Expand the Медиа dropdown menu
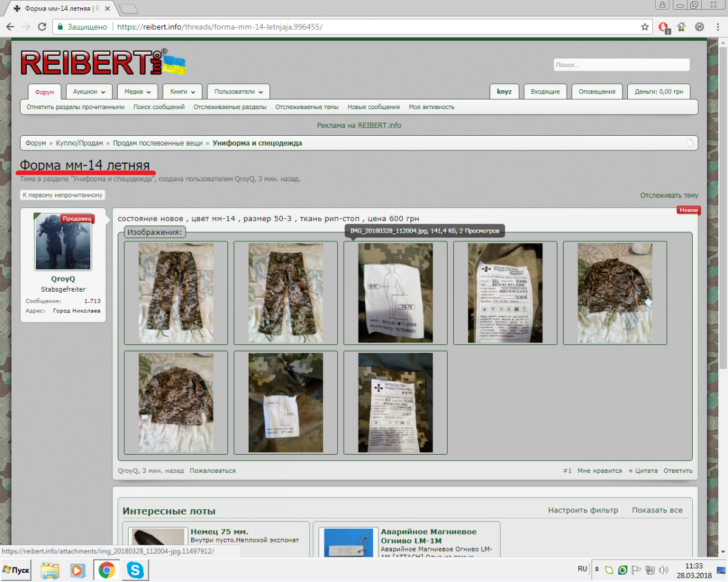The width and height of the screenshot is (728, 582). click(x=137, y=92)
